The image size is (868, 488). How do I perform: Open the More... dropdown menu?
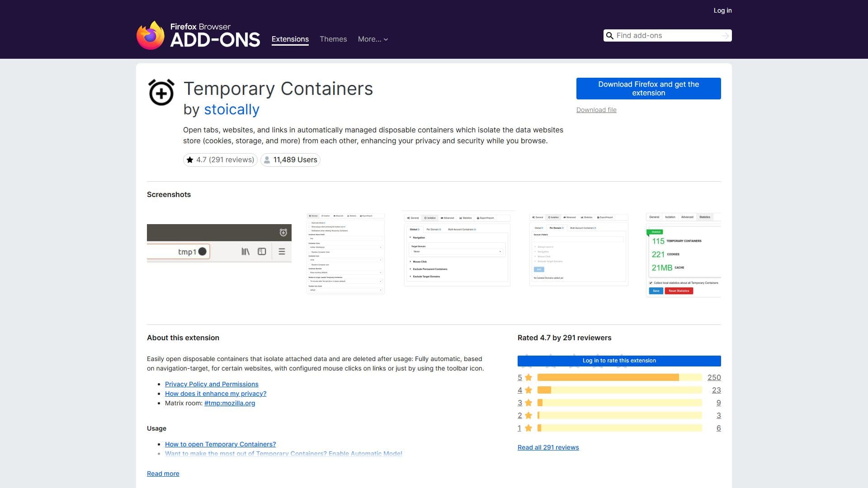click(373, 39)
